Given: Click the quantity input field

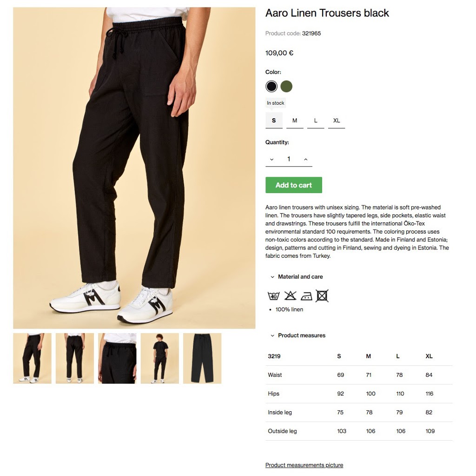Looking at the screenshot, I should tap(289, 159).
